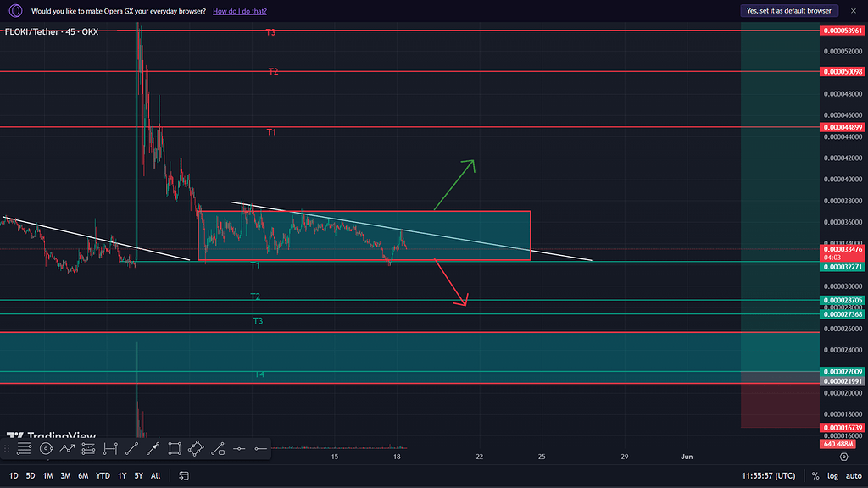Screen dimensions: 868x488
Task: Set chart range to YTD
Action: click(x=103, y=476)
